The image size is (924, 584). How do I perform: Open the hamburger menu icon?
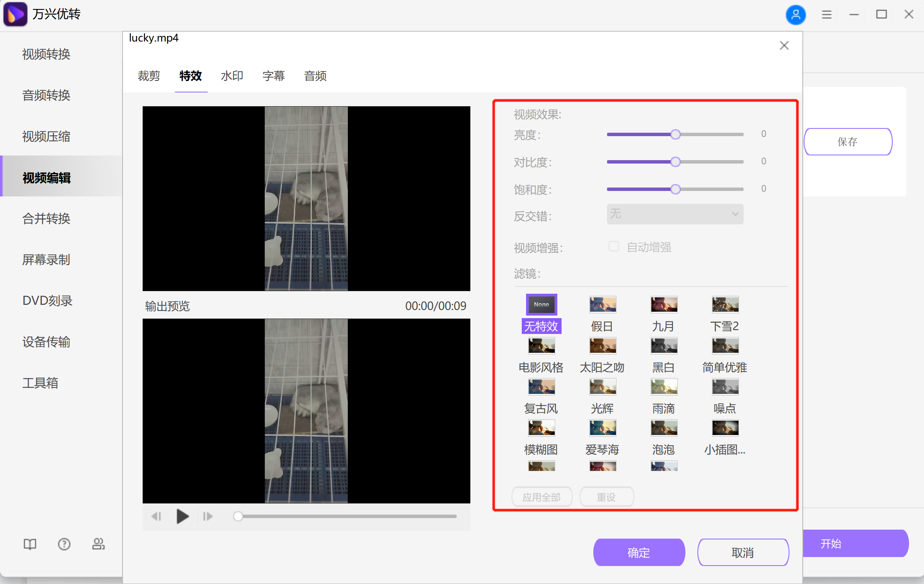pos(826,15)
